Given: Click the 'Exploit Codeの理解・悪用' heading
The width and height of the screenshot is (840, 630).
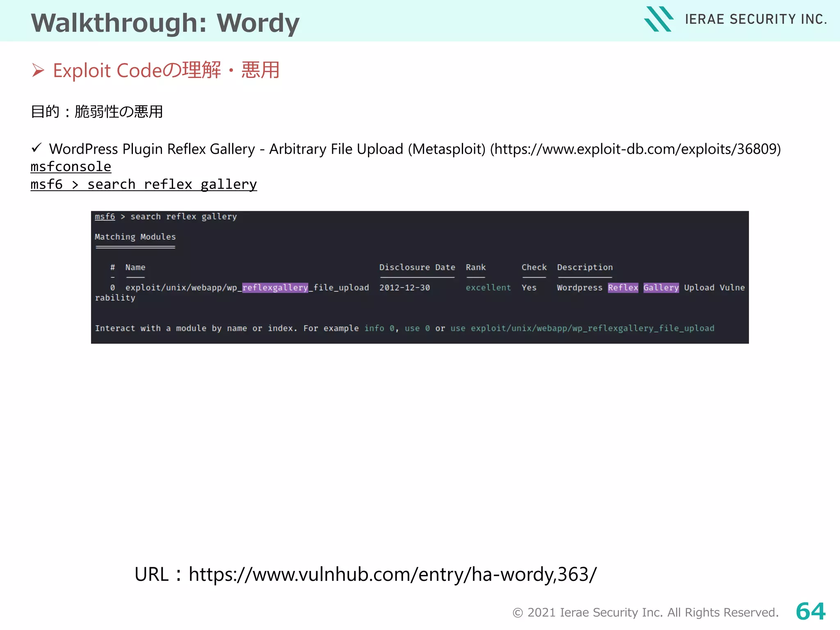Looking at the screenshot, I should 167,70.
